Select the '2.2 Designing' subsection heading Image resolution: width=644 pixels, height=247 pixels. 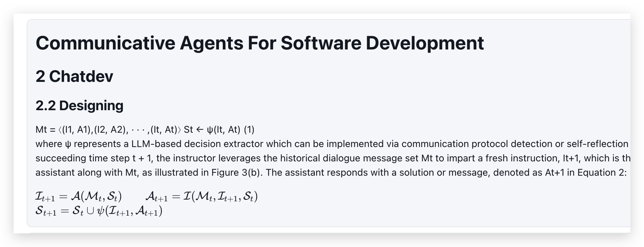click(79, 106)
